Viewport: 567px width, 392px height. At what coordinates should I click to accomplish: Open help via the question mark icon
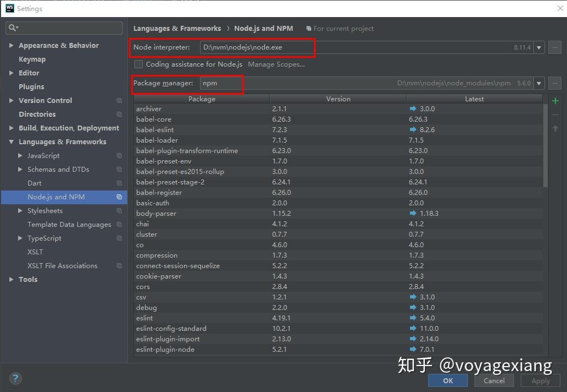(x=15, y=378)
